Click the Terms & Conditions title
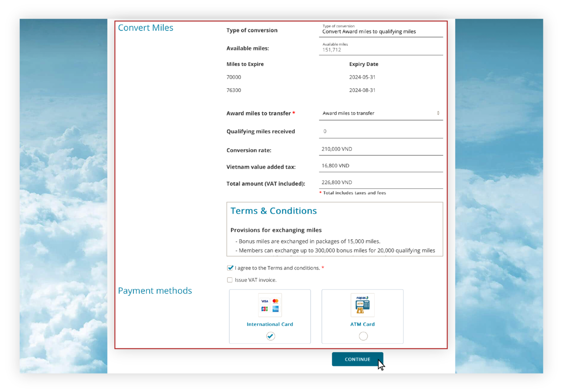 coord(274,211)
